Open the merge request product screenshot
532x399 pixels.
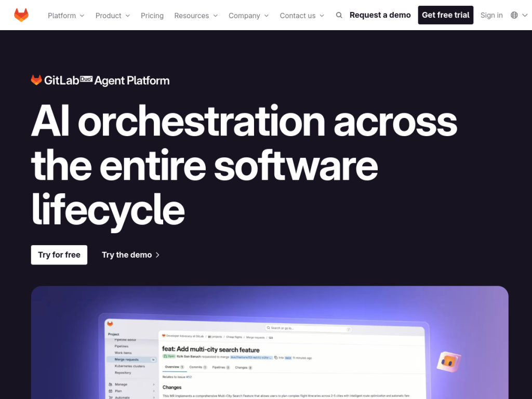click(x=270, y=342)
